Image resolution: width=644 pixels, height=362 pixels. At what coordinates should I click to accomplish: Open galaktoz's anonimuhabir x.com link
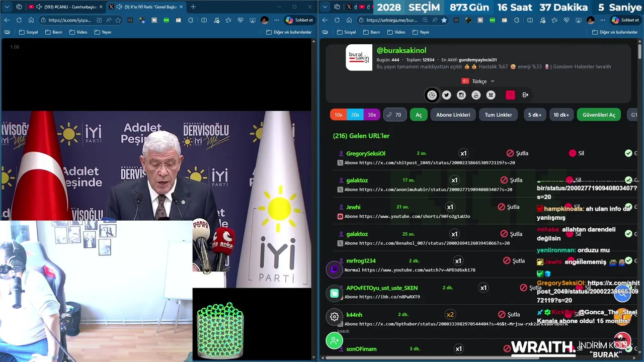pyautogui.click(x=436, y=190)
